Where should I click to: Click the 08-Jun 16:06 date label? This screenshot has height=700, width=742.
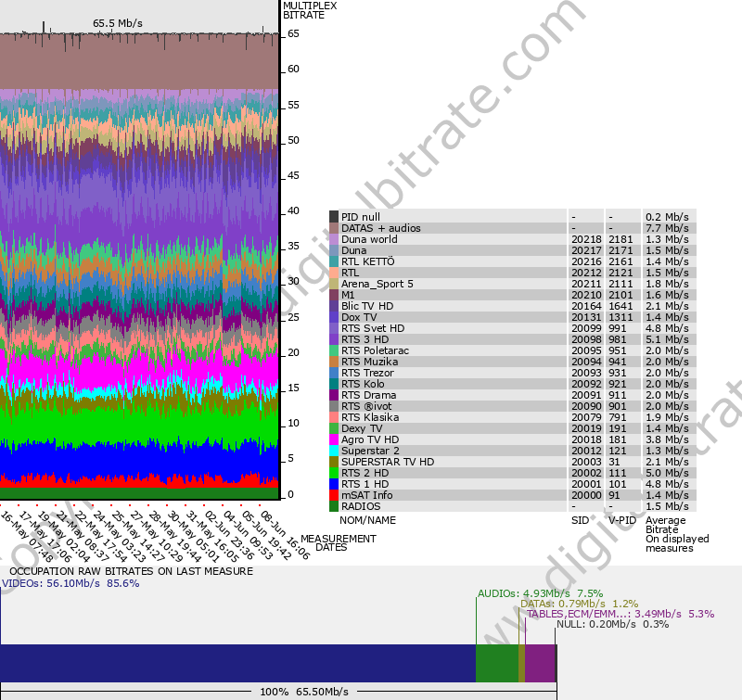286,535
